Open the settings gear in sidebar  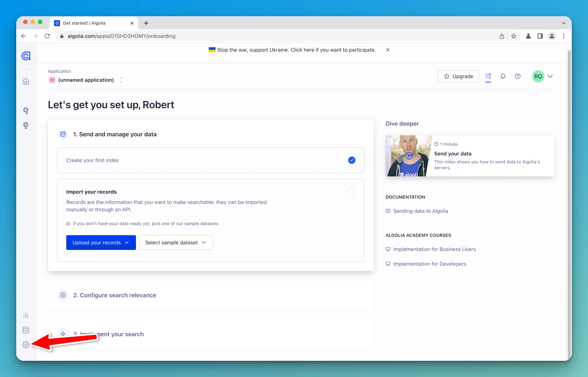click(x=26, y=344)
